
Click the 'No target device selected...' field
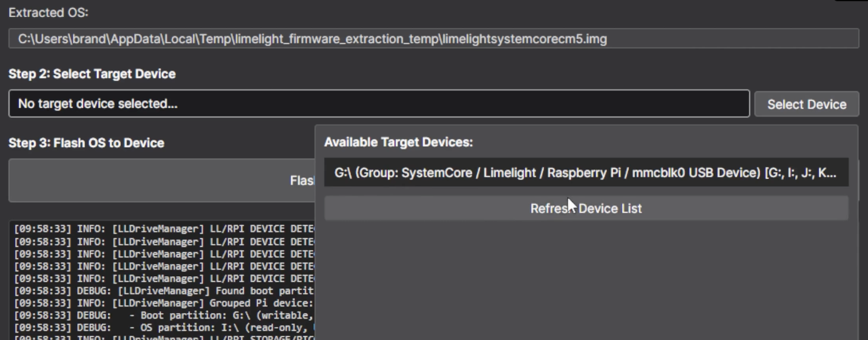click(x=379, y=104)
